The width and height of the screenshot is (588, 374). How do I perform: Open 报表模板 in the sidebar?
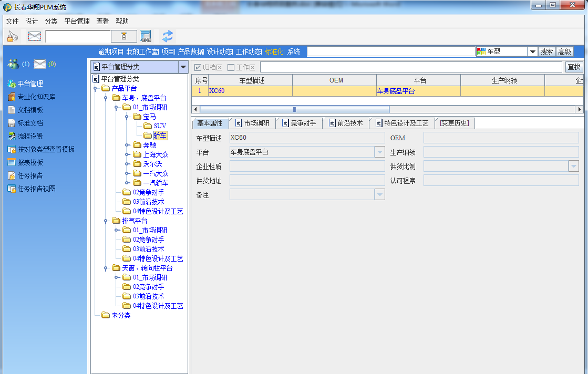coord(30,162)
